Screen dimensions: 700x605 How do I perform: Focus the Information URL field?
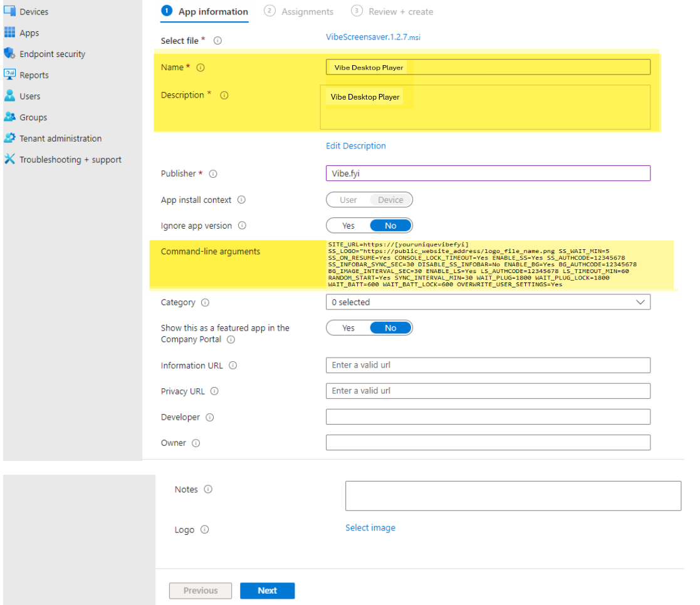click(488, 365)
